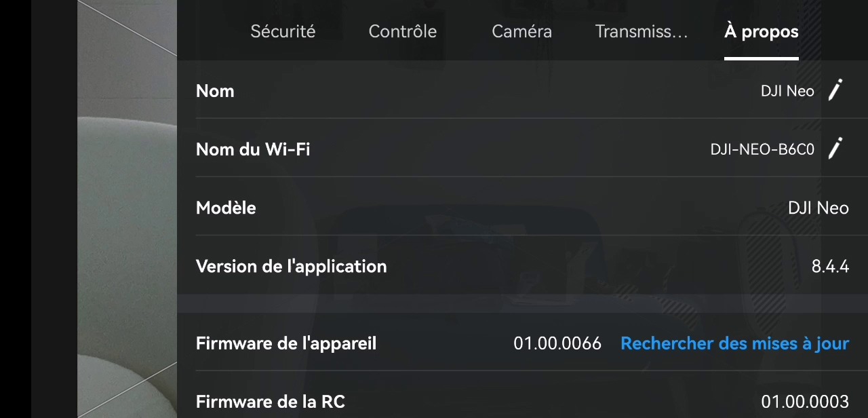Tap the Version de l'application label
The height and width of the screenshot is (418, 868).
tap(291, 266)
